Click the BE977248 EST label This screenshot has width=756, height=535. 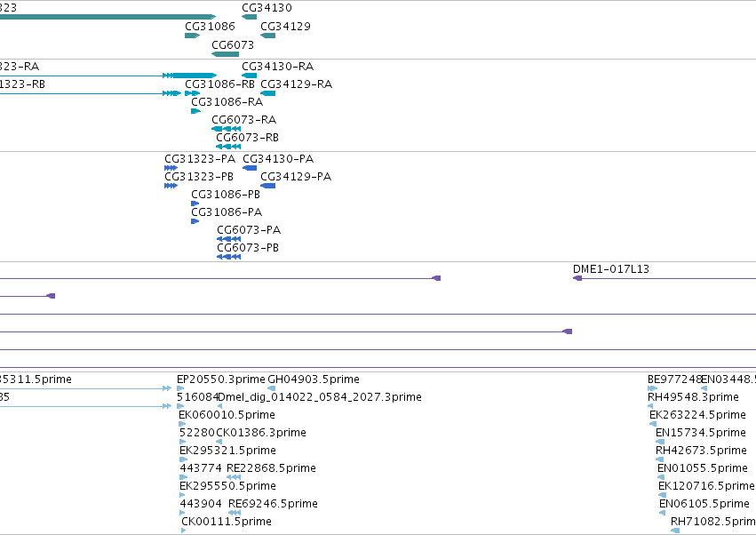674,379
